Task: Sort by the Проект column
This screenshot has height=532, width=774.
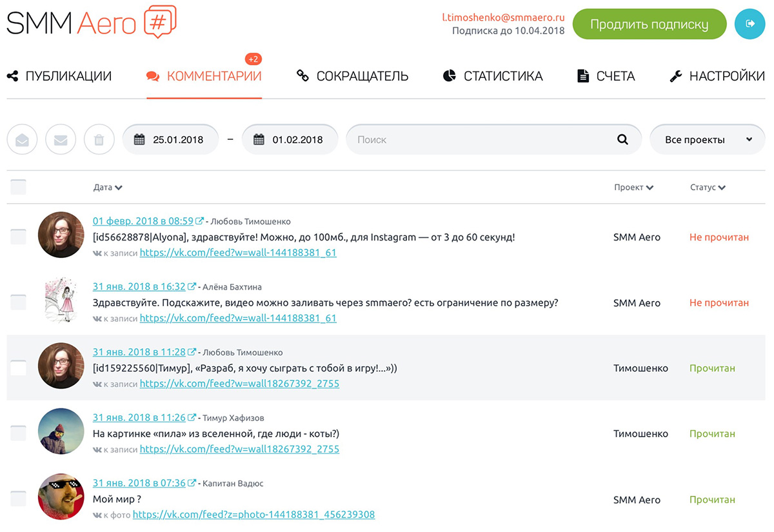Action: click(633, 188)
